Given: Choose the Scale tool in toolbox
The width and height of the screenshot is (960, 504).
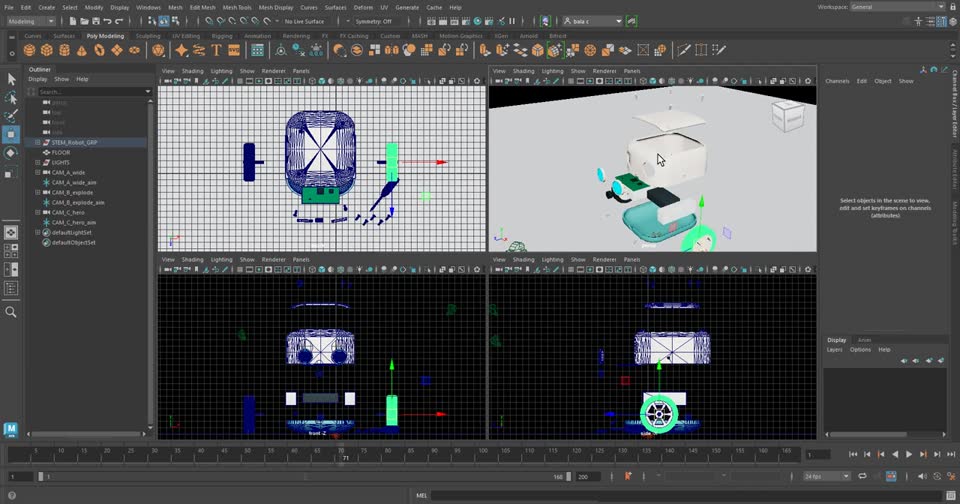Looking at the screenshot, I should click(x=11, y=173).
